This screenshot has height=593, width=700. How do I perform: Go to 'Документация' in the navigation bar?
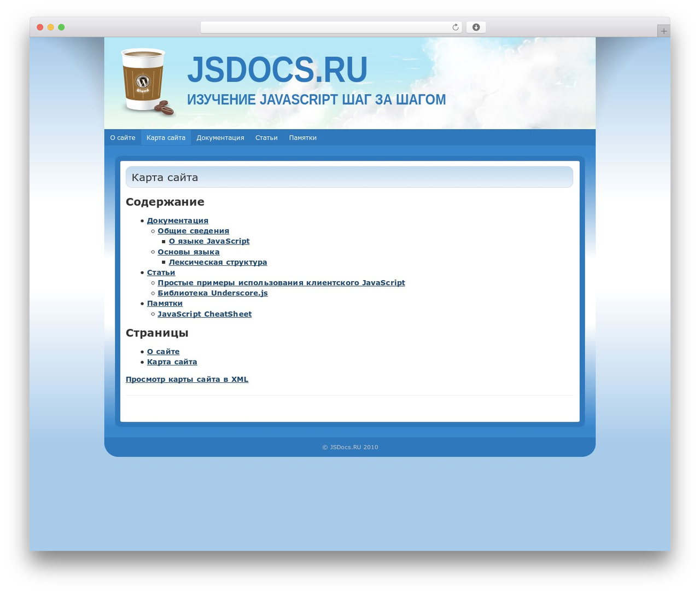tap(220, 138)
